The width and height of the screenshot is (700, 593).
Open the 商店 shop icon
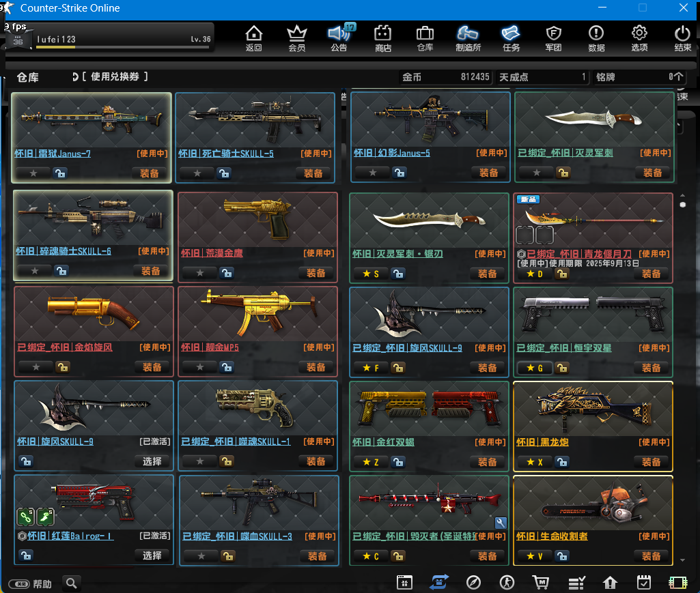[382, 38]
